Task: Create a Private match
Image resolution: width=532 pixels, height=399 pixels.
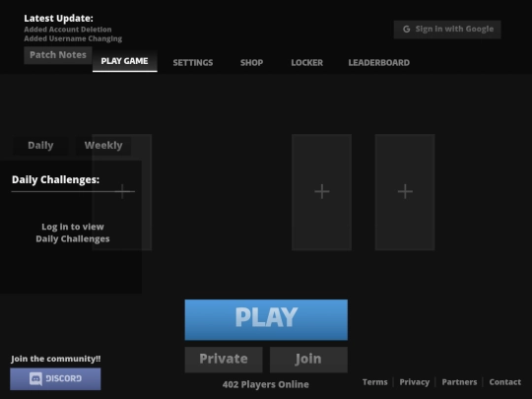Action: tap(224, 360)
